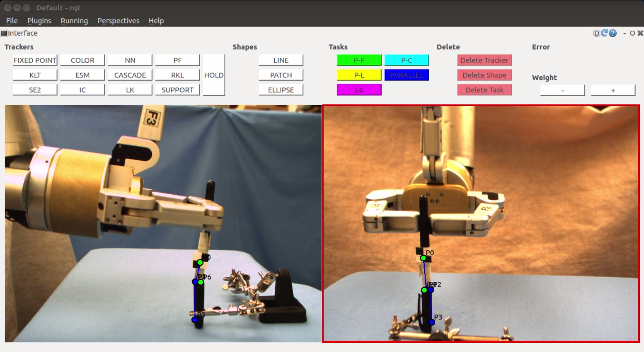Image resolution: width=644 pixels, height=352 pixels.
Task: Click the D dock-widget icon
Action: click(x=596, y=33)
